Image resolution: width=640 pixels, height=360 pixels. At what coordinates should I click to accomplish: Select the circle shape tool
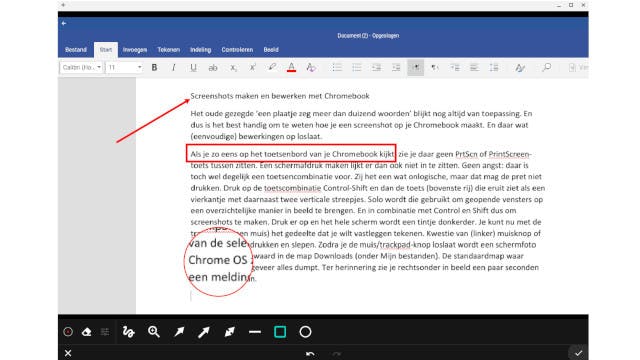(x=305, y=332)
